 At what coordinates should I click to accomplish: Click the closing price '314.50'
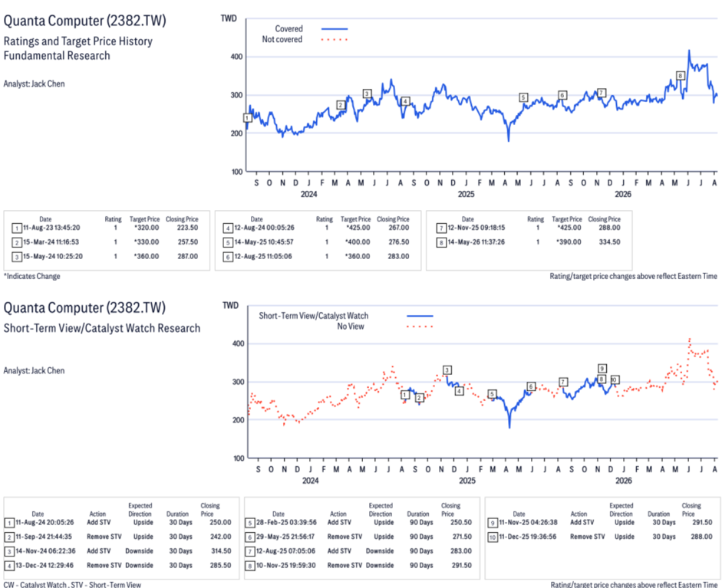coord(221,551)
